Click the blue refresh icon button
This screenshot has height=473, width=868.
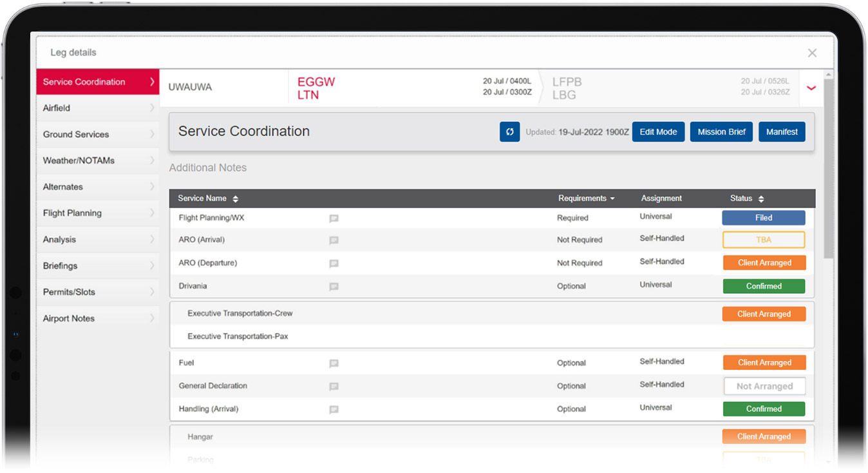coord(509,131)
